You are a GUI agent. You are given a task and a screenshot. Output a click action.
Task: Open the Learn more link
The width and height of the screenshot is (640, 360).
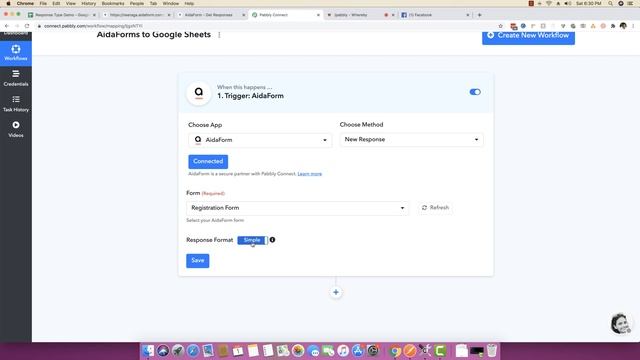[x=309, y=174]
